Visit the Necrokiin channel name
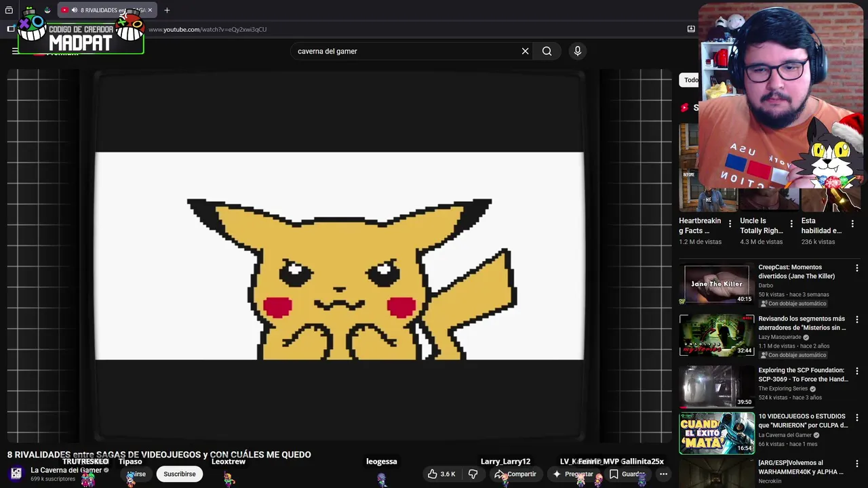The height and width of the screenshot is (488, 868). pyautogui.click(x=770, y=481)
